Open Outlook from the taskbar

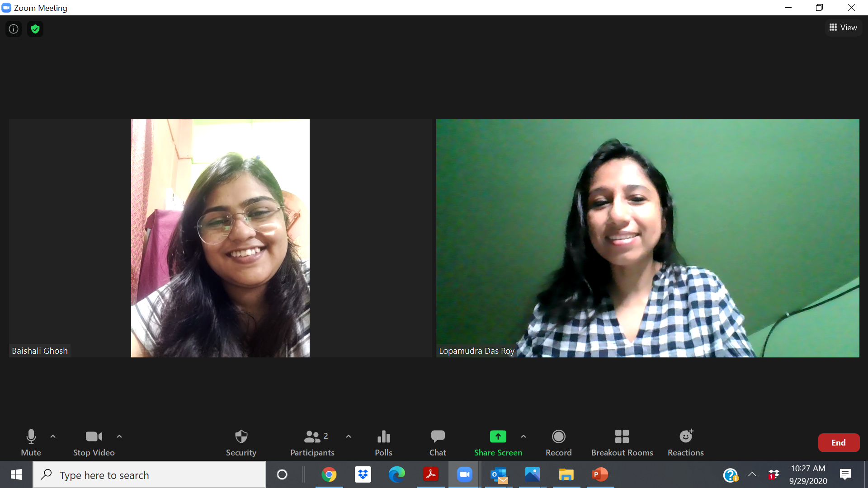pos(499,475)
